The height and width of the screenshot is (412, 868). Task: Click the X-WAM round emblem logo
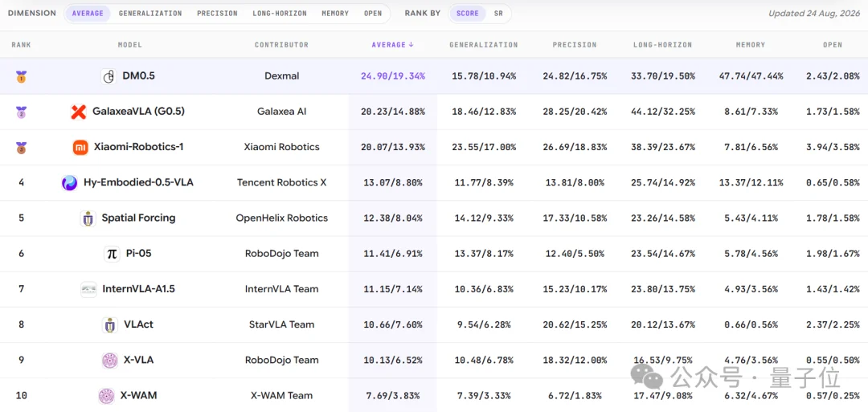tap(106, 395)
